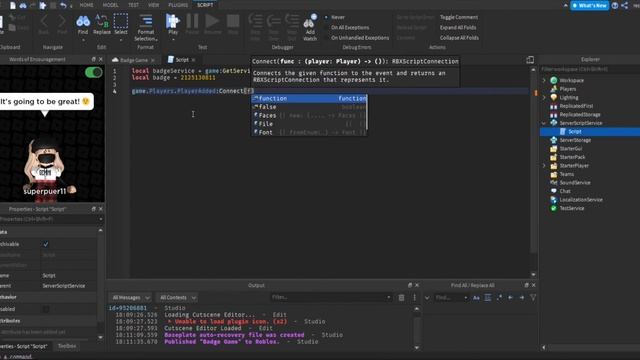Open Output panel three-dot options menu
Image resolution: width=640 pixels, height=360 pixels.
414,298
